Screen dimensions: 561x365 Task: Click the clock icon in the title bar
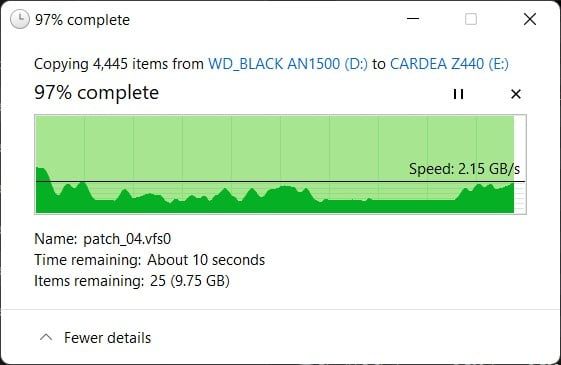(x=20, y=19)
